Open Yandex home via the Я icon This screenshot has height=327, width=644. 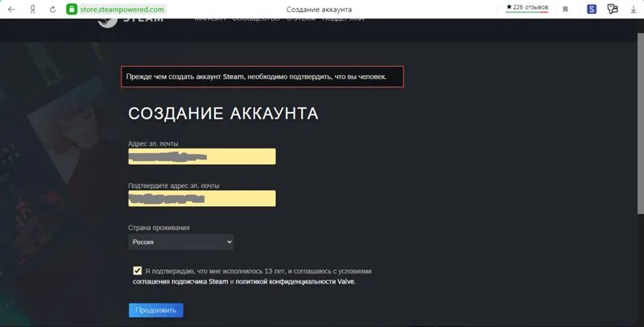32,9
